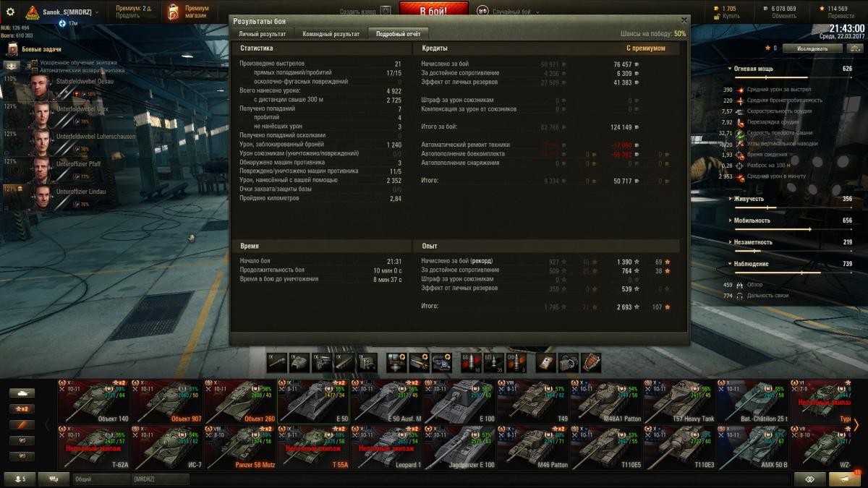Open the chat channels icon
The width and height of the screenshot is (868, 488).
(54, 479)
